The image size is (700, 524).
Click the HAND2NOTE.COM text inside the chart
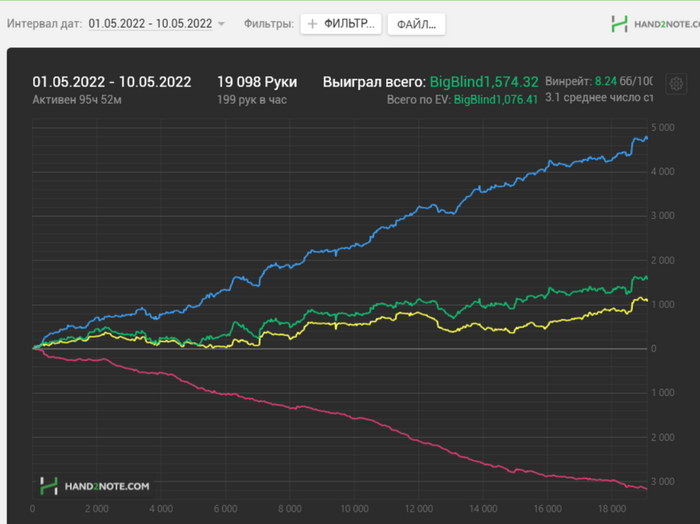[107, 487]
